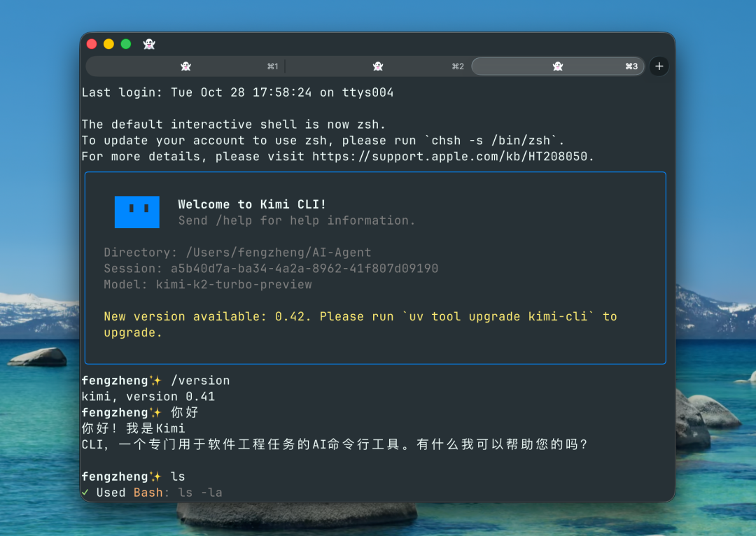The image size is (756, 536).
Task: Click 'Send /help for help information.' text
Action: (x=297, y=220)
